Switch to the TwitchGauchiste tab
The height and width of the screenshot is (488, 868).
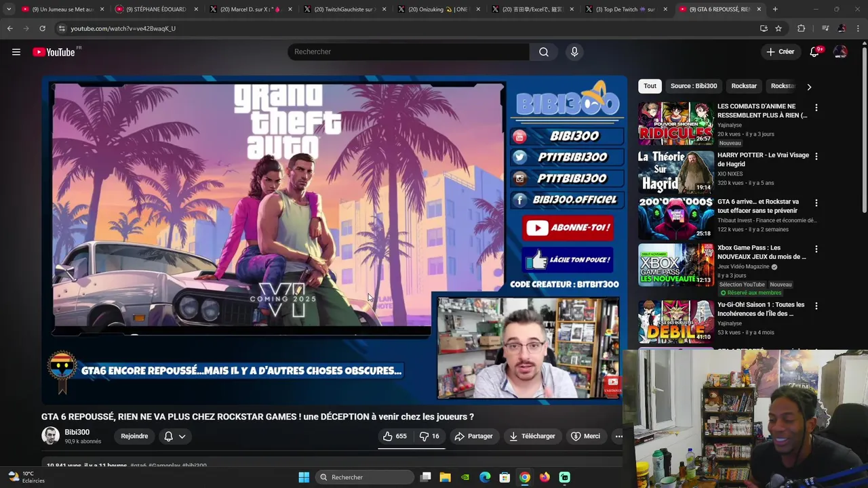344,9
